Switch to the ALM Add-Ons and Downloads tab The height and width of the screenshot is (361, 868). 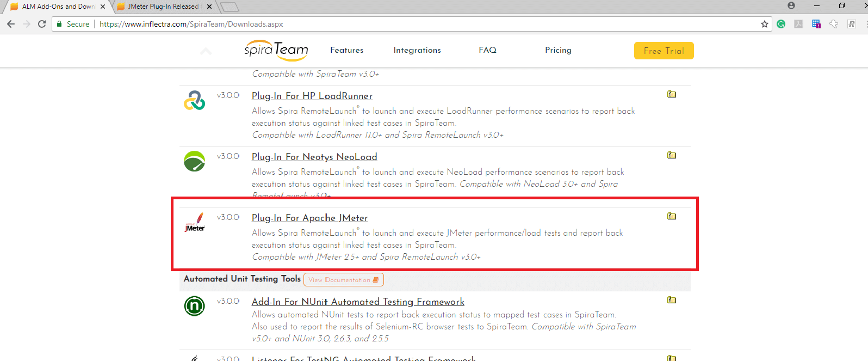(57, 7)
